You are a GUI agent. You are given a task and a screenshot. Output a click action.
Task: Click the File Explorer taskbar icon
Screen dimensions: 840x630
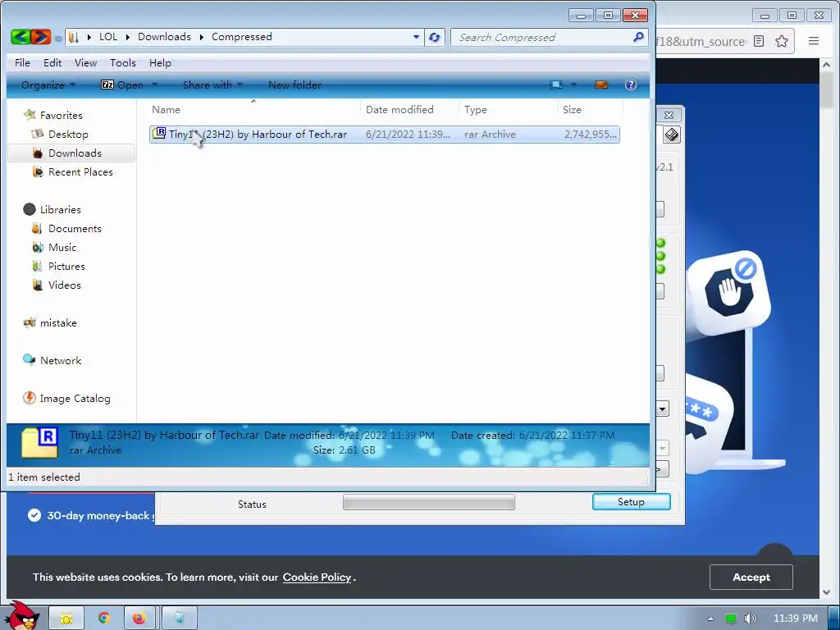tap(67, 619)
